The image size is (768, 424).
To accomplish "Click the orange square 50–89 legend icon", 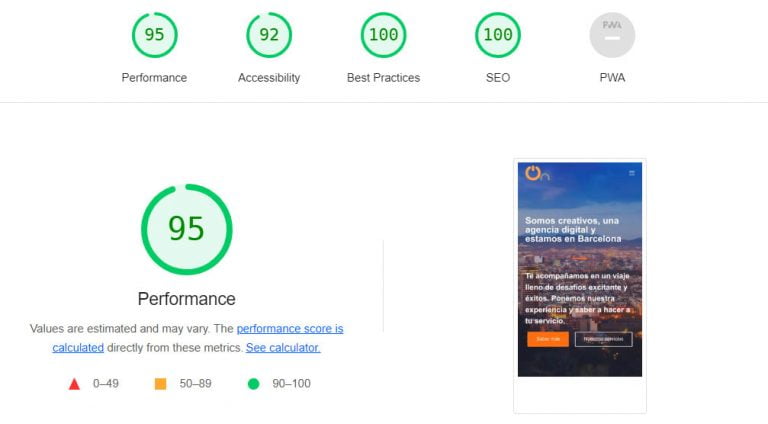I will (x=160, y=384).
